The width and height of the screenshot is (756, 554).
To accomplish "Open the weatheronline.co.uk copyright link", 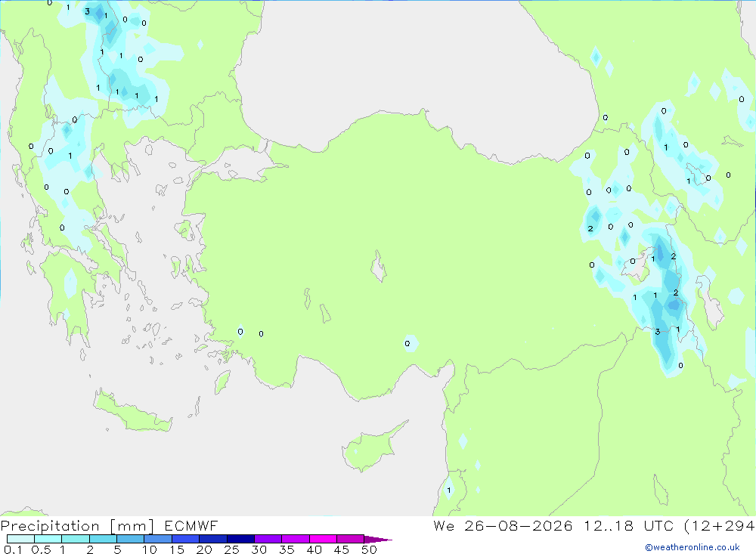I will pos(692,547).
